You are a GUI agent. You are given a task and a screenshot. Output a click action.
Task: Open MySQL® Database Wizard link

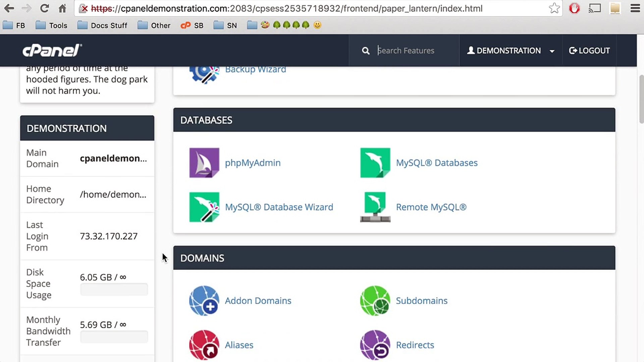[279, 207]
